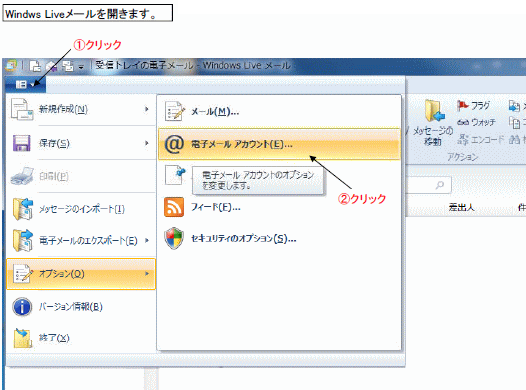This screenshot has height=390, width=526.
Task: Click the message search input field
Action: [x=428, y=184]
